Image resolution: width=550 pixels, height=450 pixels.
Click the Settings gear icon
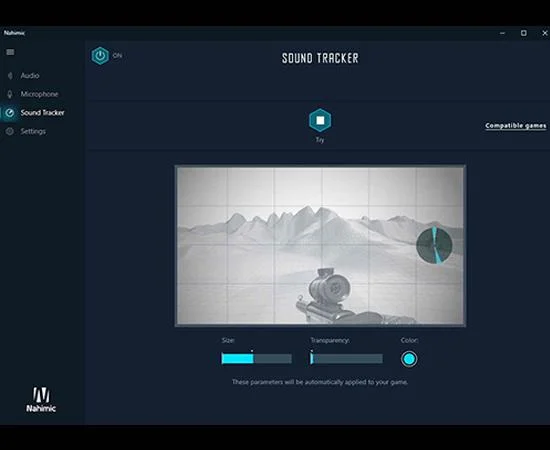coord(10,131)
